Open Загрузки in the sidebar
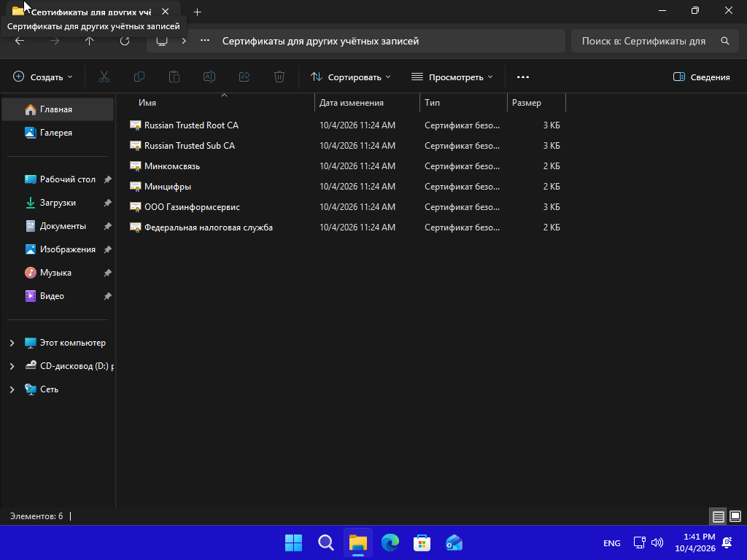The height and width of the screenshot is (560, 747). click(x=58, y=203)
